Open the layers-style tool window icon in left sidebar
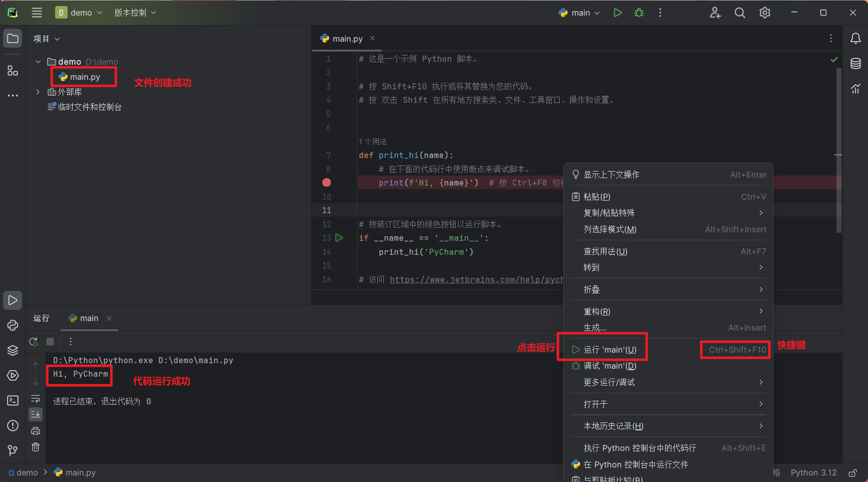 pyautogui.click(x=13, y=351)
